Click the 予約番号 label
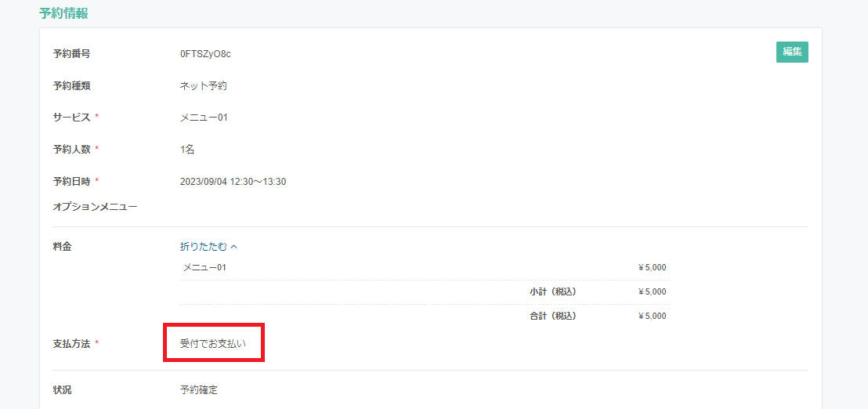 click(71, 54)
